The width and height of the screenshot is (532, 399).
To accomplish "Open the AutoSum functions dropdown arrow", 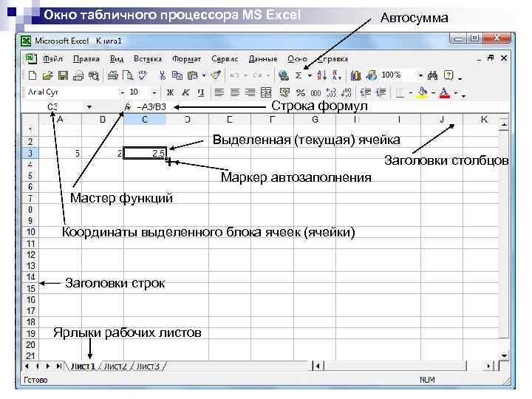I will 310,75.
